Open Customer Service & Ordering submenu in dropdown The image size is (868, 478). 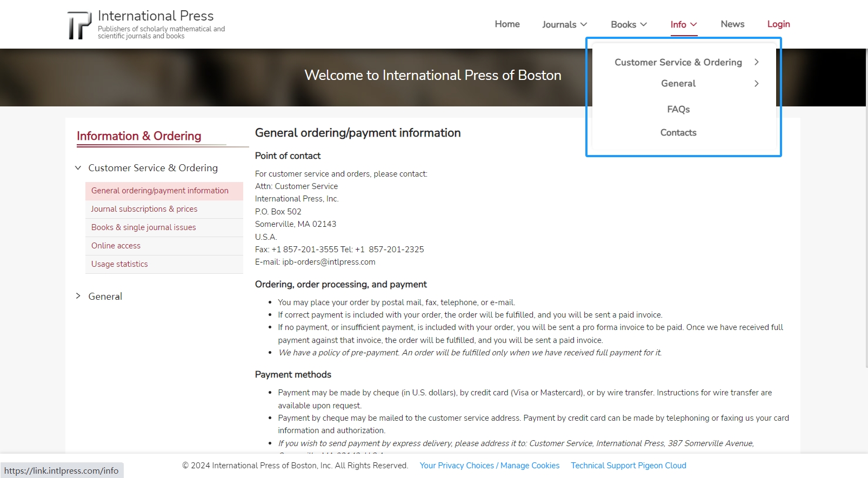(678, 62)
